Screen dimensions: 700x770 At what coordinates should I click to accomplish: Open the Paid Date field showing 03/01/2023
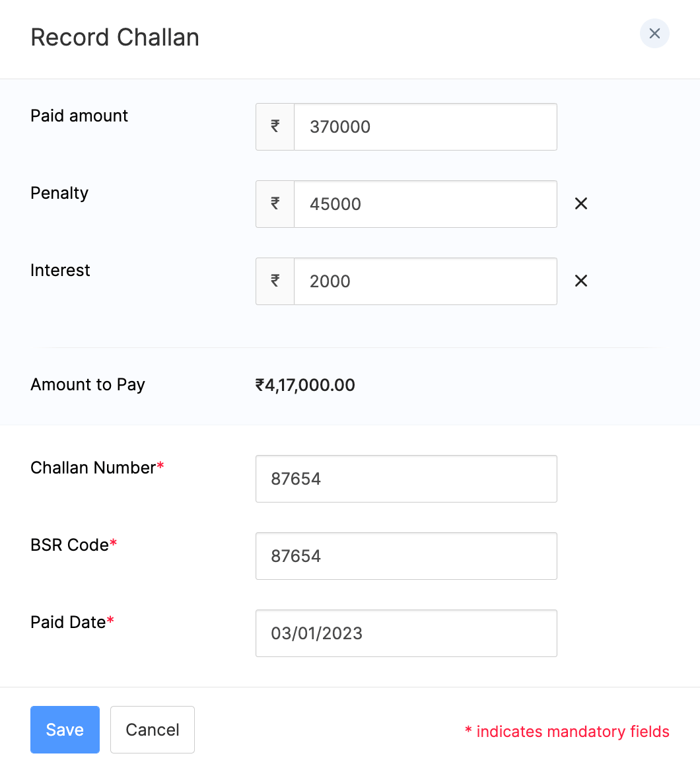coord(406,633)
